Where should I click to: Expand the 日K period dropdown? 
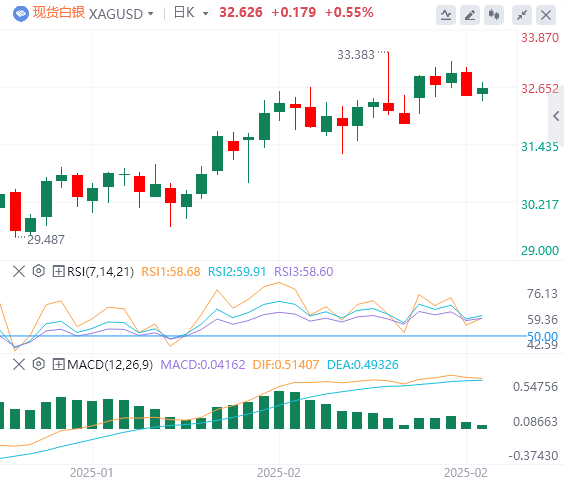(205, 14)
